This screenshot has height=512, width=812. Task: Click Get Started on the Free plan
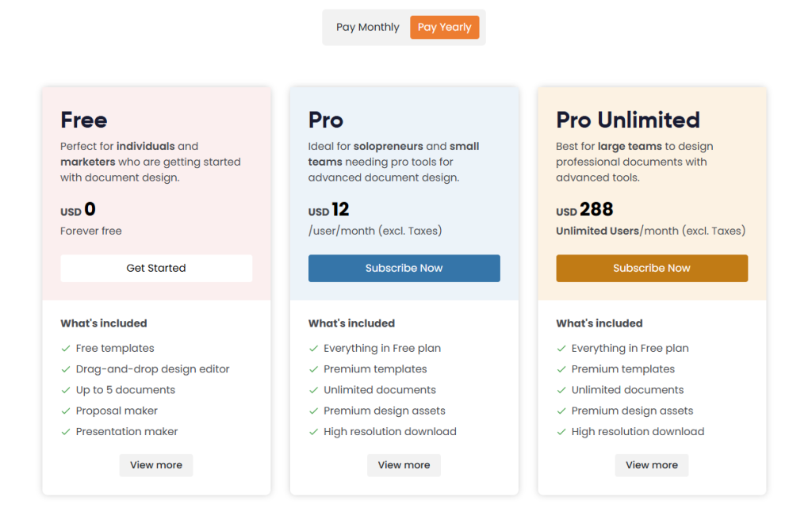click(155, 268)
